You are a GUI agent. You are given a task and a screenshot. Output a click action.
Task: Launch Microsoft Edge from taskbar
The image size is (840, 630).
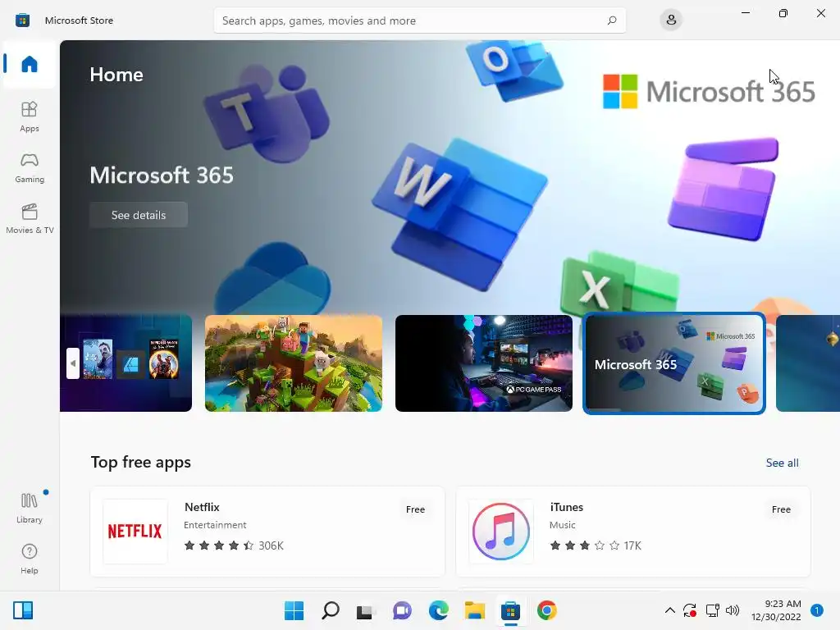[x=438, y=610]
